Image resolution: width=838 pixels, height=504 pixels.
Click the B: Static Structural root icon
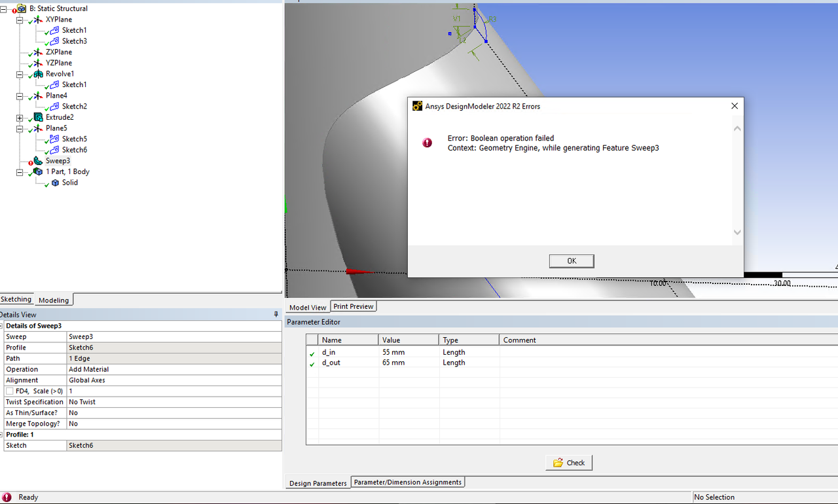[x=22, y=9]
